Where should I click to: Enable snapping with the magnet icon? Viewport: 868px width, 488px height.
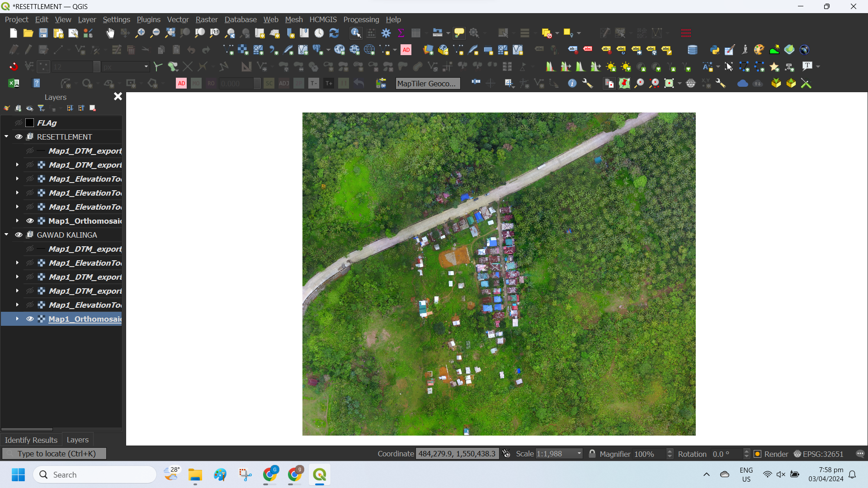pyautogui.click(x=14, y=67)
